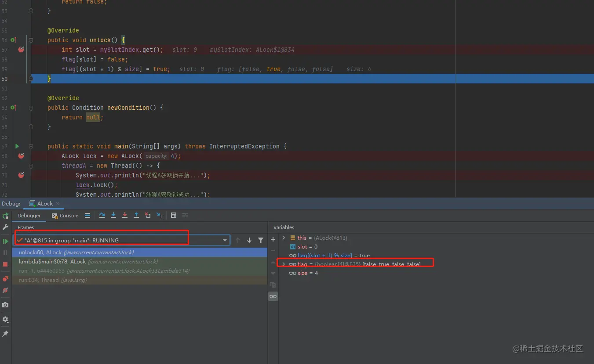Image resolution: width=594 pixels, height=364 pixels.
Task: Click the lock.lock() call on line 71
Action: pos(95,185)
